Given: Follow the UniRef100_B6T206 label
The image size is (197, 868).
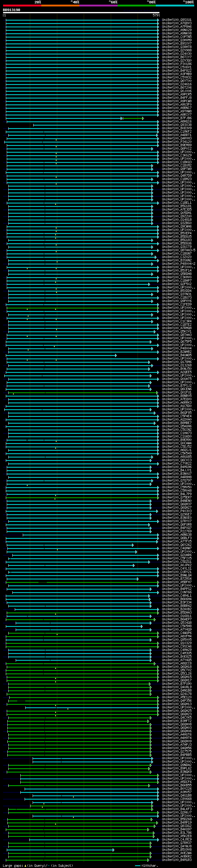Looking at the screenshot, I should pyautogui.click(x=176, y=88).
